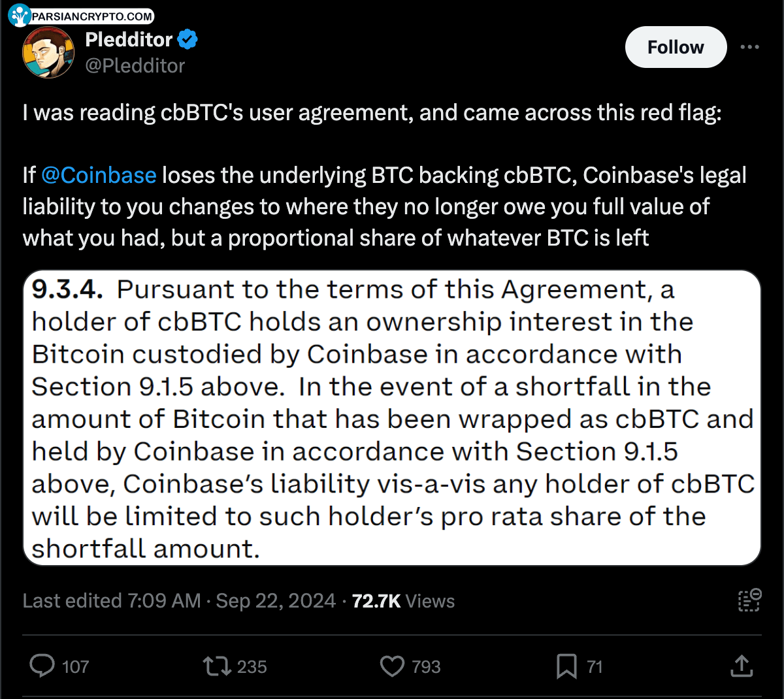Repost this tweet using the retweet icon
The height and width of the screenshot is (699, 784).
[x=217, y=666]
